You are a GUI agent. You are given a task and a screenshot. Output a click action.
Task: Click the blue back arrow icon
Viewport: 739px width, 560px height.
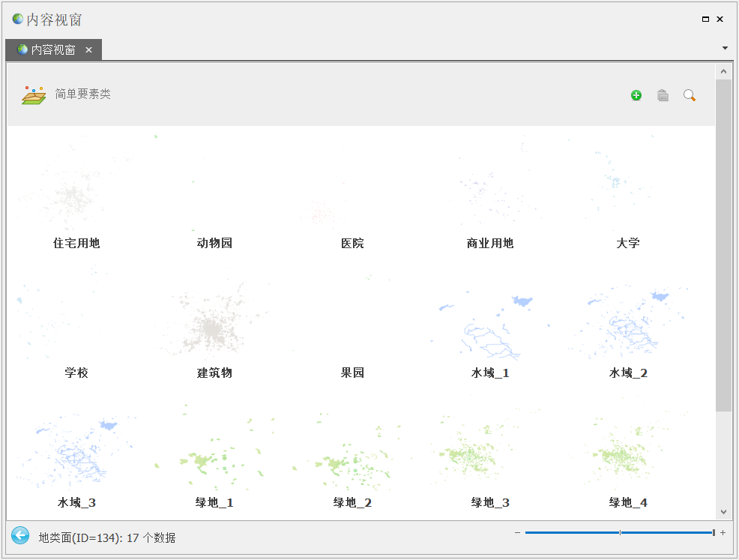[x=20, y=536]
